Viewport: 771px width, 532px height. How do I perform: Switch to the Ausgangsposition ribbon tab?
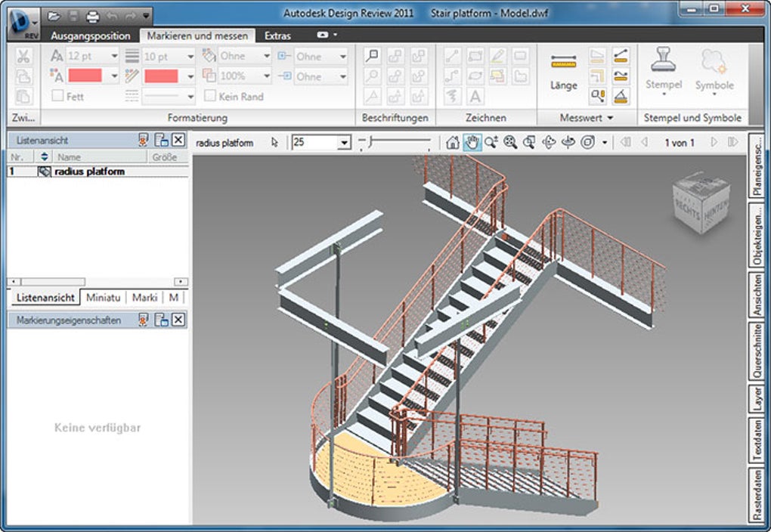[x=91, y=36]
